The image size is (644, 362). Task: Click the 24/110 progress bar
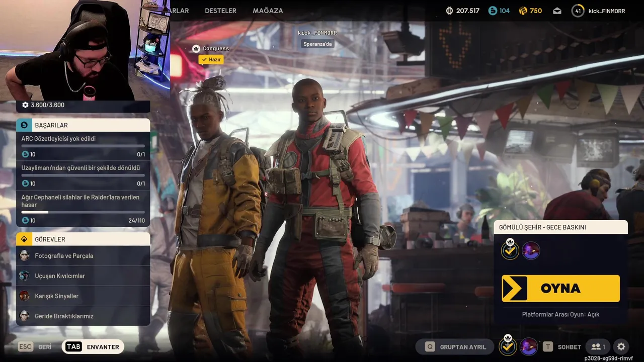(x=83, y=212)
